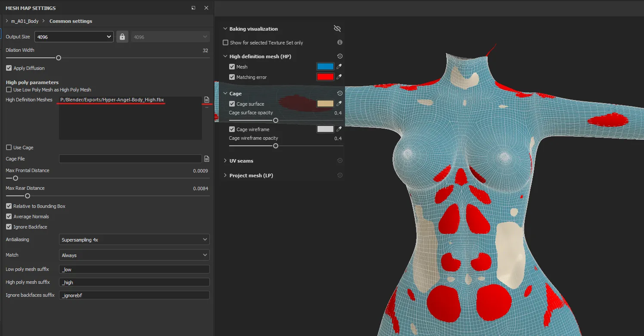Click the blue Mesh color swatch

click(x=325, y=66)
